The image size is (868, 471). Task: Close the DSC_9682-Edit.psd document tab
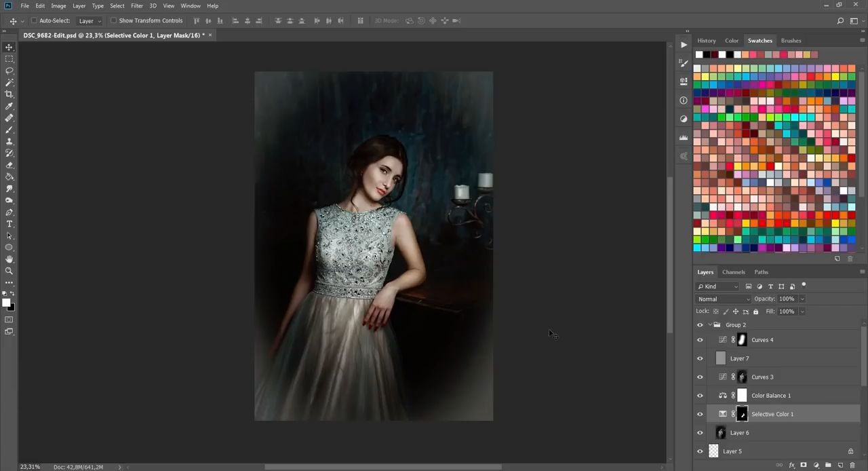(210, 35)
